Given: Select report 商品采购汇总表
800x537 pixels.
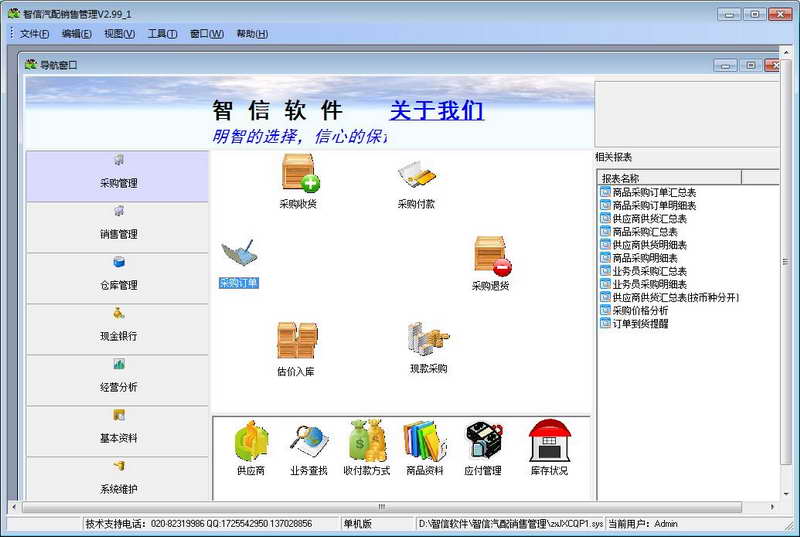Looking at the screenshot, I should 639,232.
